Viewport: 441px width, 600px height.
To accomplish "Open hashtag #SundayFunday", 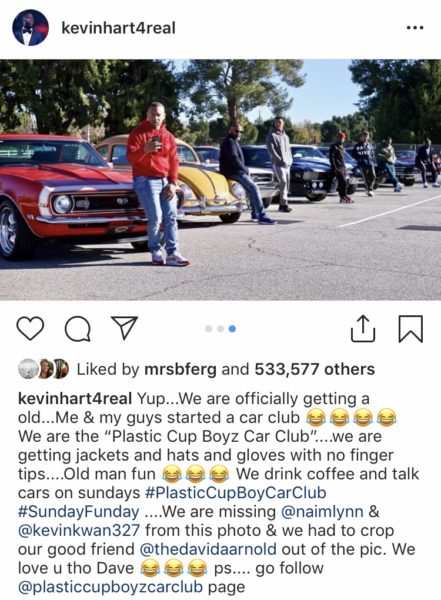I will point(78,512).
